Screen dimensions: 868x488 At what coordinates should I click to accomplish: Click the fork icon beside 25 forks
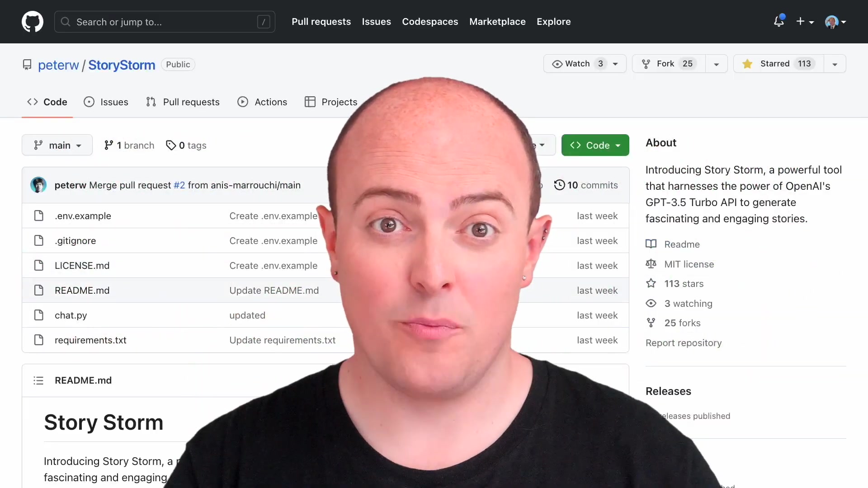(x=651, y=323)
